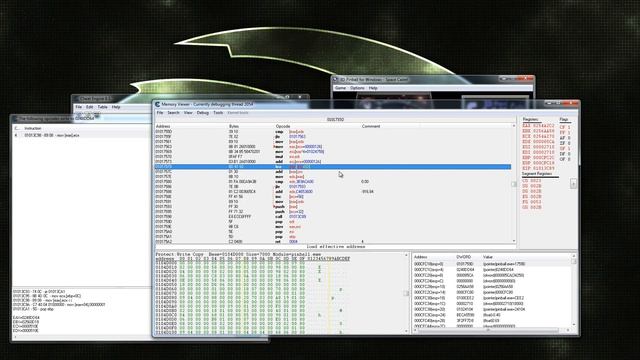This screenshot has height=360, width=640.
Task: Select the highlighted lea instruction row
Action: coord(333,167)
